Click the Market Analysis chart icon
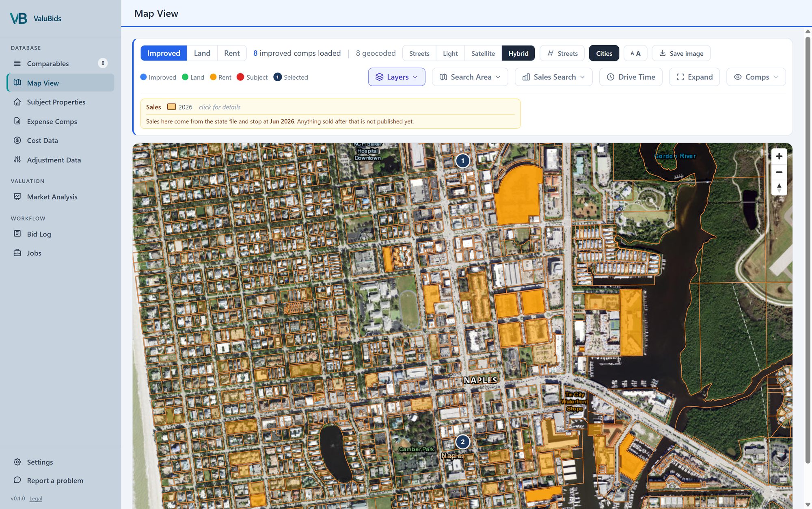This screenshot has height=509, width=812. [17, 197]
